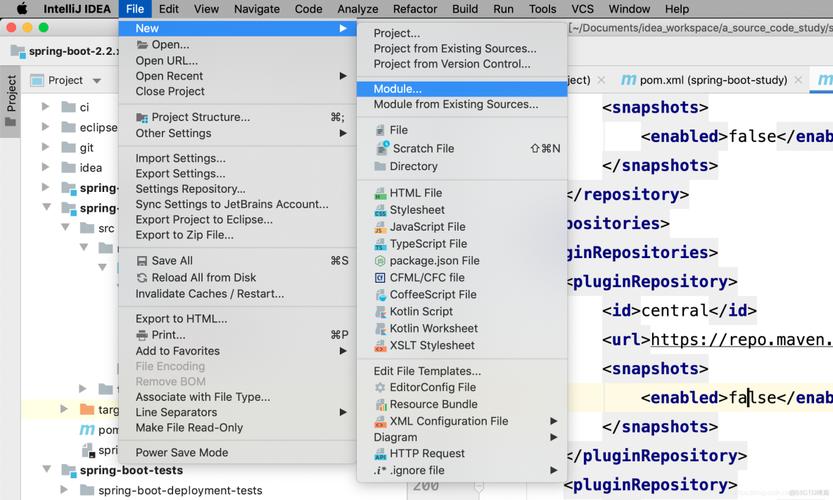Click the CoffeeScript File icon
This screenshot has height=500, width=833.
point(380,295)
